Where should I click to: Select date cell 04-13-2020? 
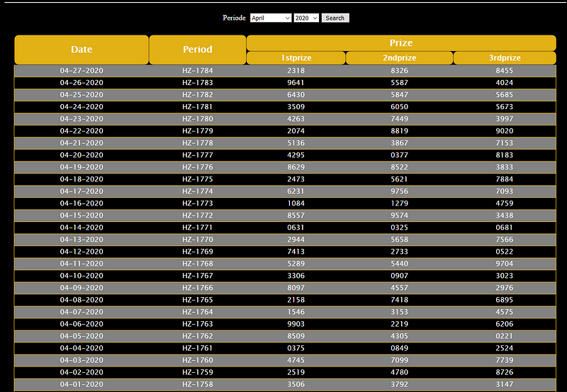pos(82,240)
